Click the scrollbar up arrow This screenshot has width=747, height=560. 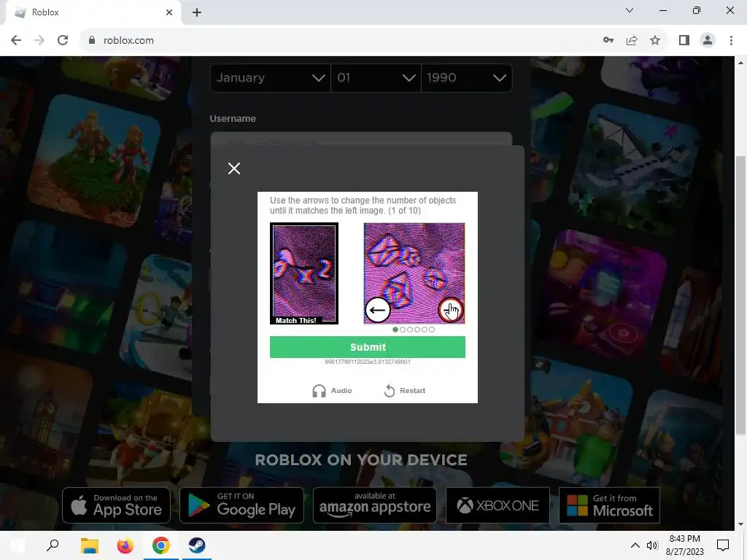(740, 63)
